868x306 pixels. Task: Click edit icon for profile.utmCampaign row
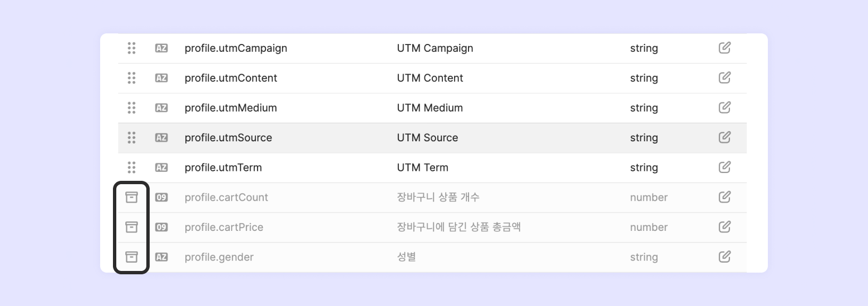(724, 48)
